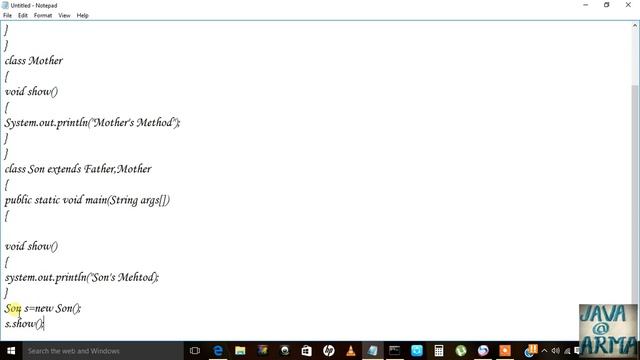Click the volume speaker tray icon
This screenshot has height=360, width=640.
click(x=556, y=351)
